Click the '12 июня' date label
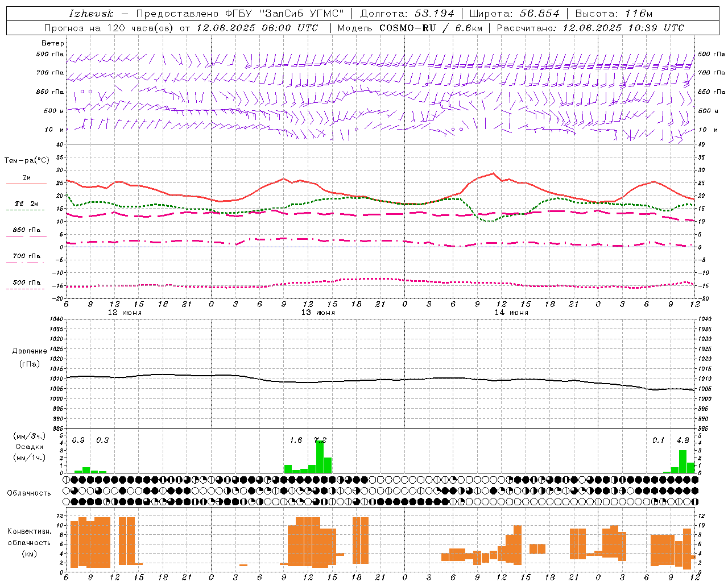The height and width of the screenshot is (582, 728). (x=125, y=313)
